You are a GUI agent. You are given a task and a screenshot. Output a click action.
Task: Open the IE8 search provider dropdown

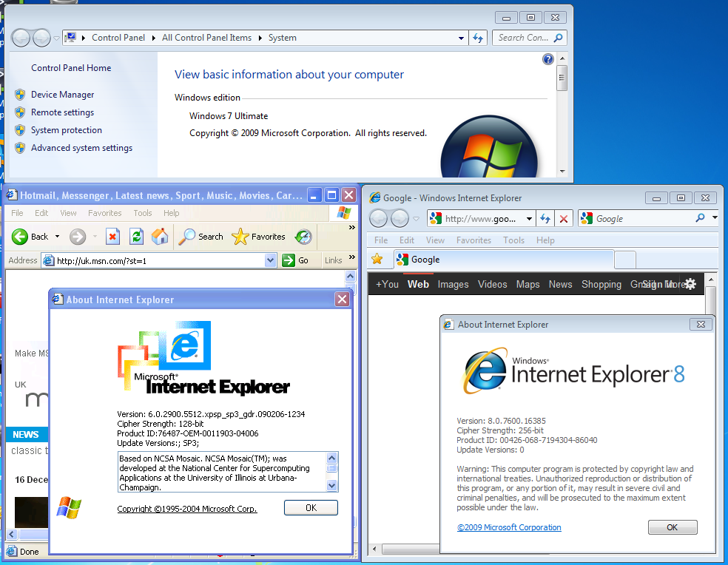coord(715,217)
